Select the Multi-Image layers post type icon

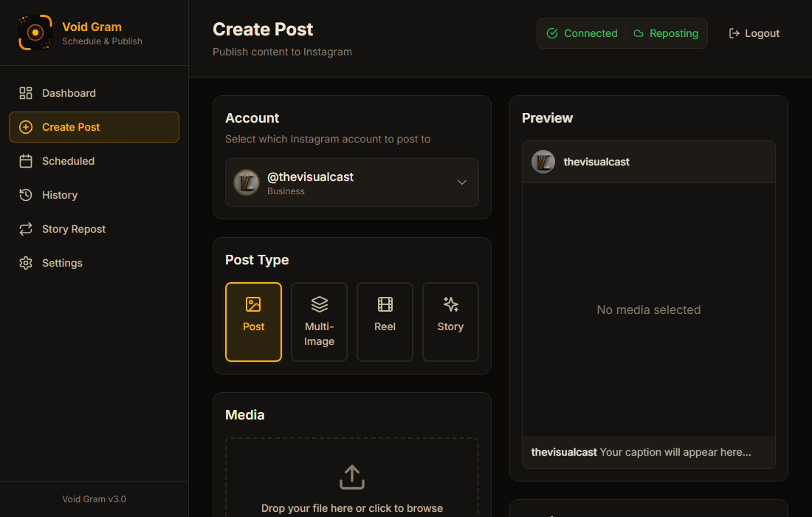[319, 303]
